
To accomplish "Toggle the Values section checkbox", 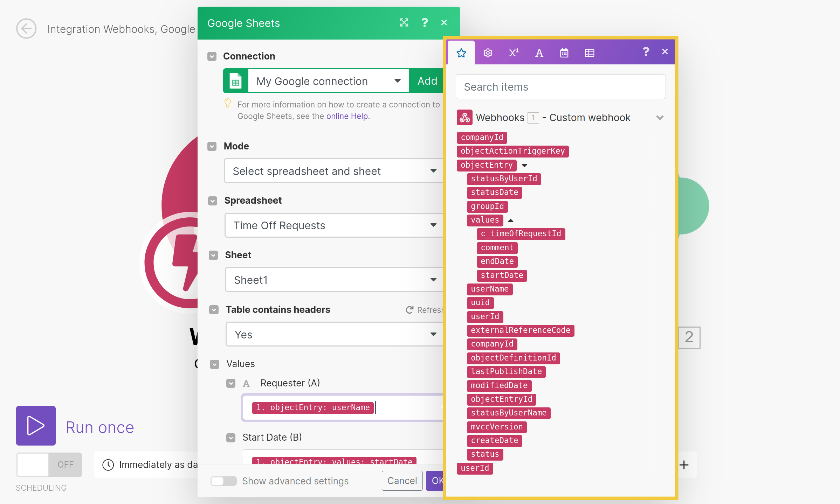I will tap(214, 364).
